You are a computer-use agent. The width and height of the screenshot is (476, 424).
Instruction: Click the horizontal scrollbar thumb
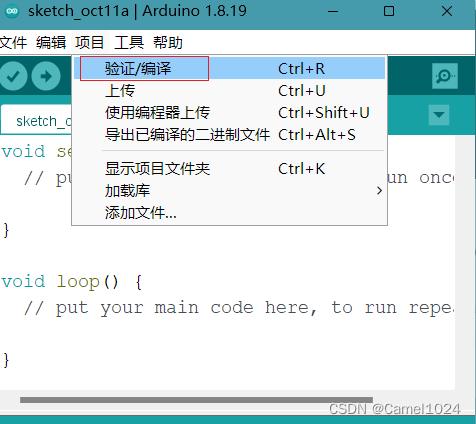tap(196, 400)
